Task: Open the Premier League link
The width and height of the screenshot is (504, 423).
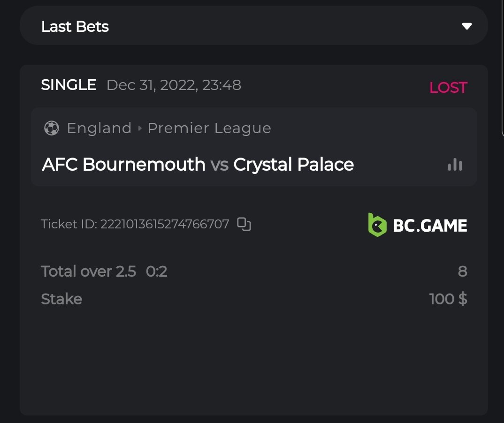Action: point(209,128)
